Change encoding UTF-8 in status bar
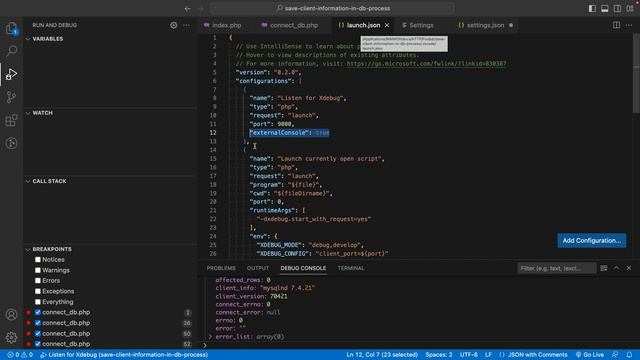Viewport: 640px width, 360px height. (468, 355)
